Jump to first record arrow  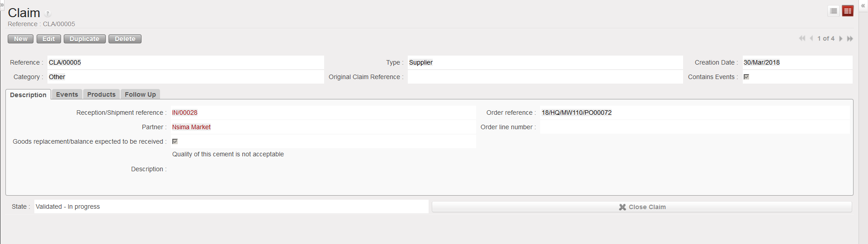coord(802,38)
